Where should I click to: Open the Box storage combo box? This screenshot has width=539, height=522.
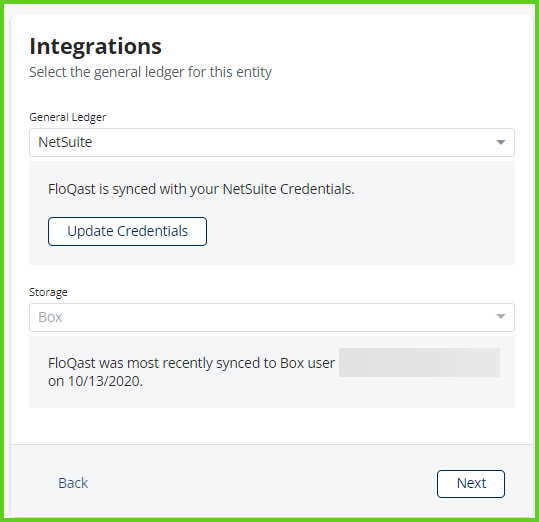[x=272, y=317]
